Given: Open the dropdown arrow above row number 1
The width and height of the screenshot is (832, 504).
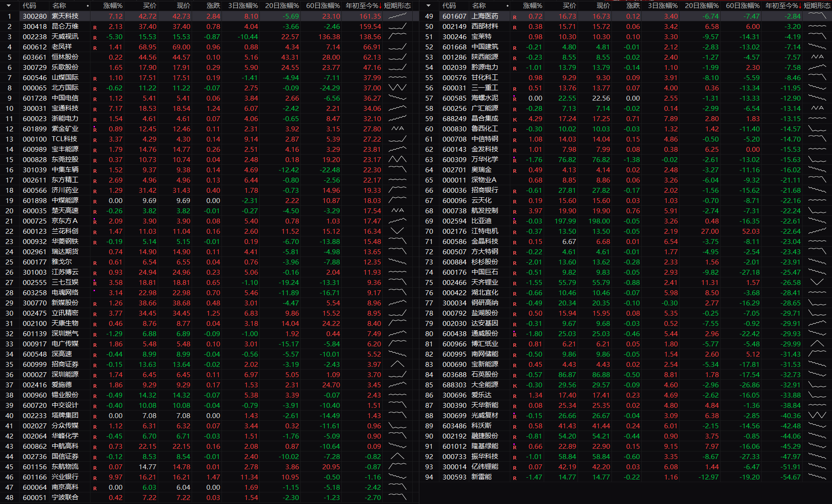Looking at the screenshot, I should tap(8, 6).
